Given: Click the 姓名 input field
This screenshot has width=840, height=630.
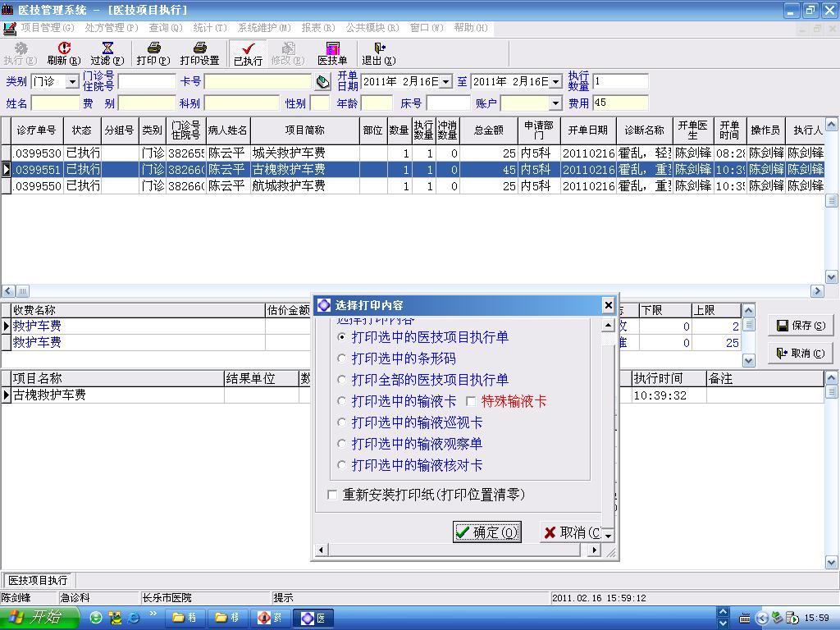Looking at the screenshot, I should pyautogui.click(x=55, y=103).
